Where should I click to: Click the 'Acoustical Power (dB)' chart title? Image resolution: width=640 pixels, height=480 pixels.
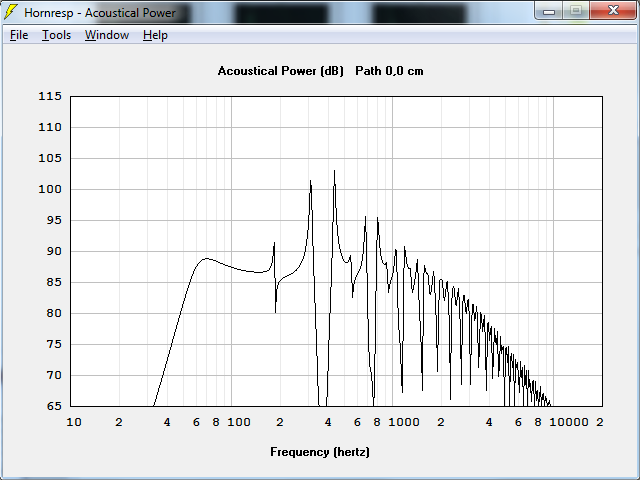pyautogui.click(x=280, y=71)
